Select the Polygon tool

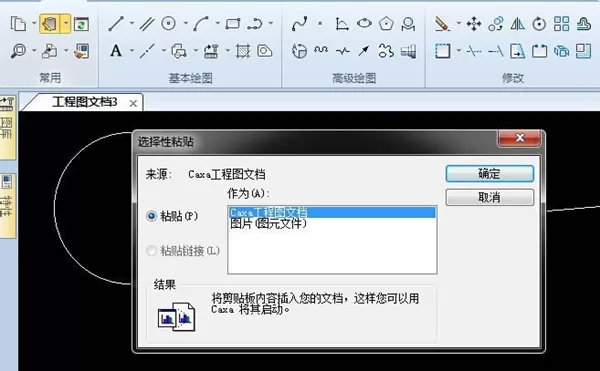386,24
